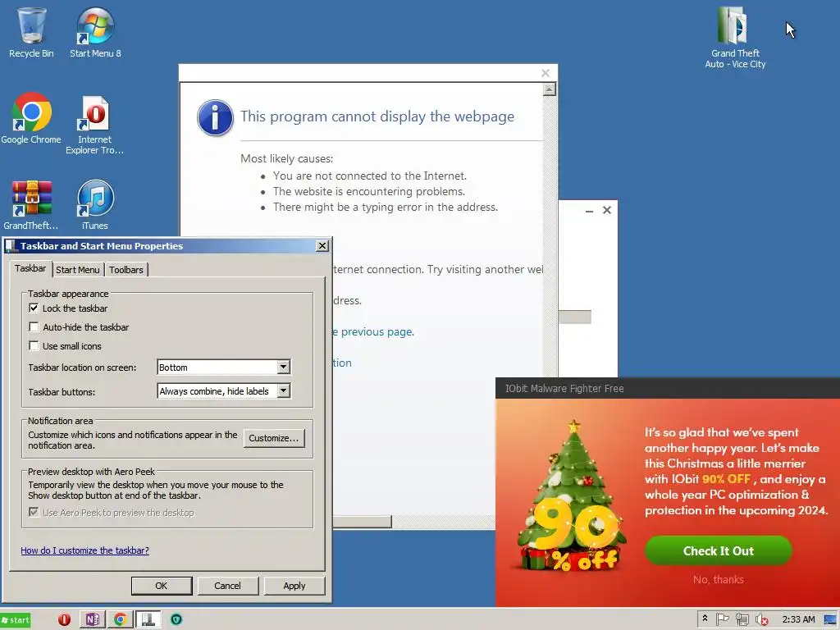Click the scroll up arrow of webpage window
Screen dimensions: 840x630
point(549,89)
